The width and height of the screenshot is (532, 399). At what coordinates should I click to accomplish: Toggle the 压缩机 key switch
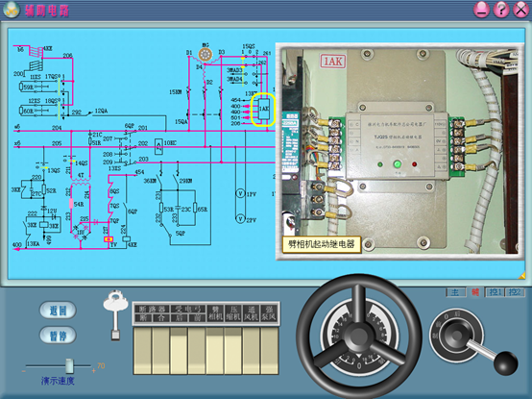point(233,351)
